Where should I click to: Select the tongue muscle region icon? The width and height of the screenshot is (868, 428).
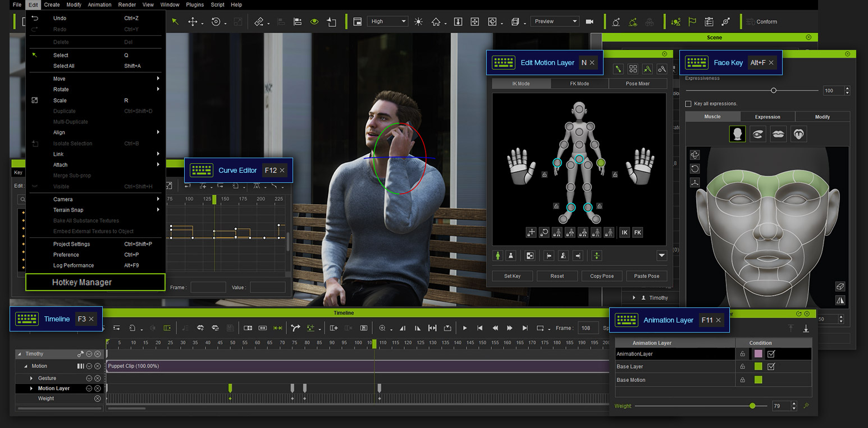pyautogui.click(x=798, y=134)
